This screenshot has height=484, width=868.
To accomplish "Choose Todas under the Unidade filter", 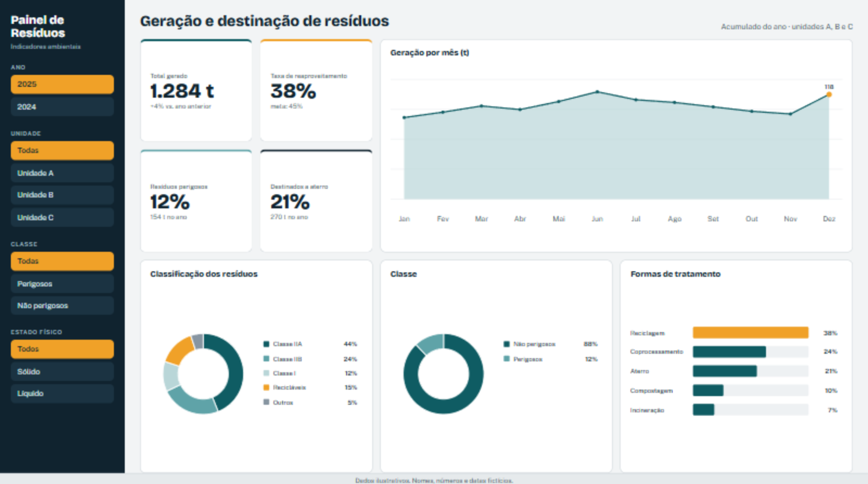I will [x=62, y=150].
